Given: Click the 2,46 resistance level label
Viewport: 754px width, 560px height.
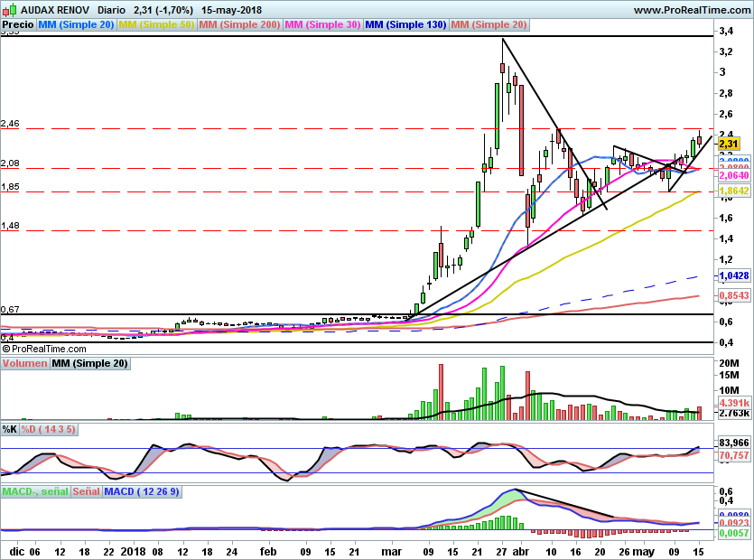Looking at the screenshot, I should coord(10,124).
